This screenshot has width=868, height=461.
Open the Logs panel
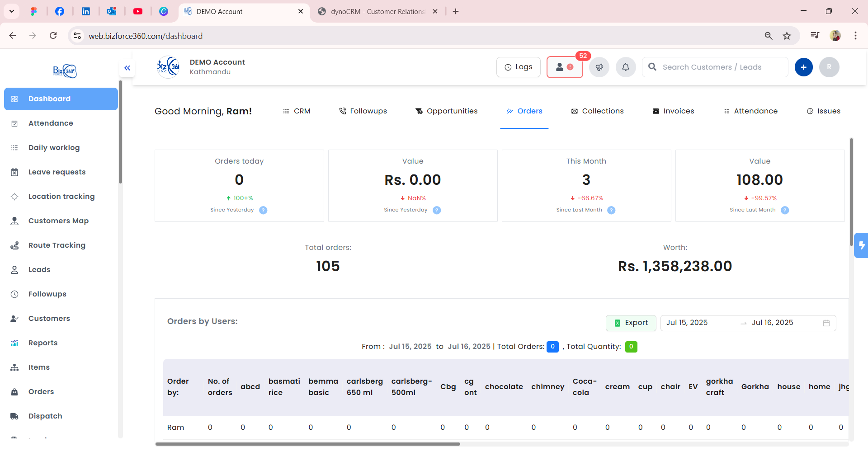pyautogui.click(x=518, y=66)
